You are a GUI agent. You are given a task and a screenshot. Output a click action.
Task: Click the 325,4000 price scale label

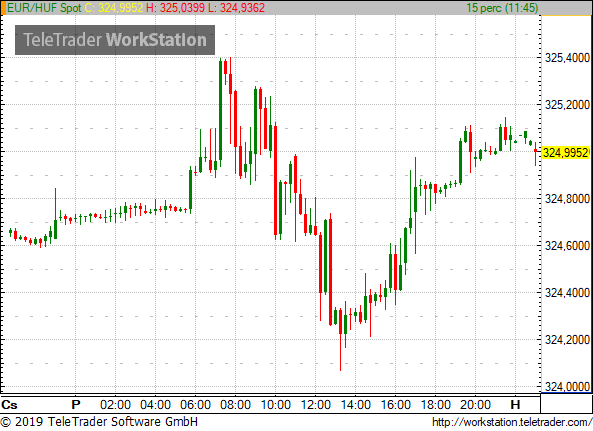(x=567, y=58)
